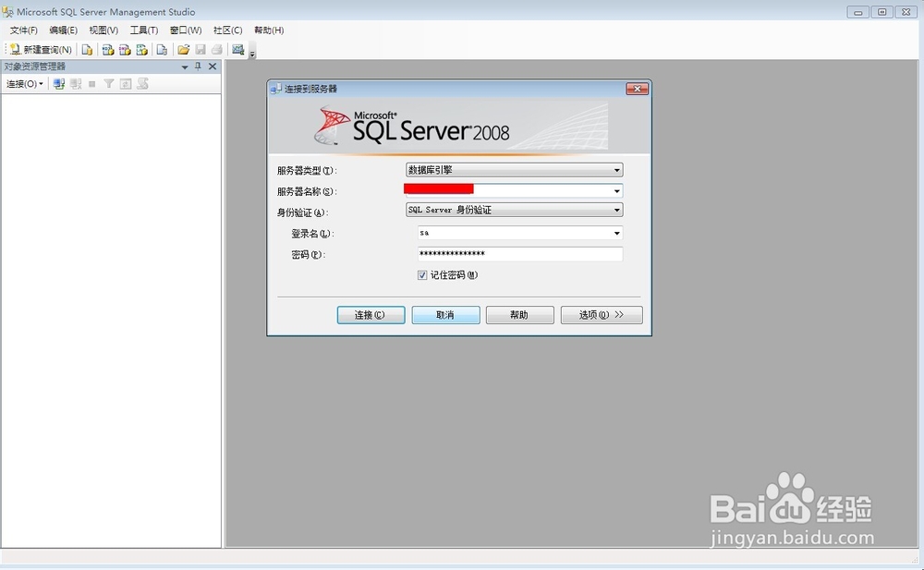Click the Activity Monitor icon
924x570 pixels.
click(x=238, y=50)
